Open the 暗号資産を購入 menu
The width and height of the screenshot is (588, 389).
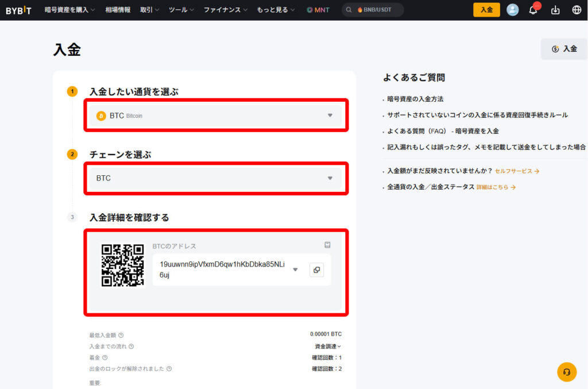[x=70, y=10]
